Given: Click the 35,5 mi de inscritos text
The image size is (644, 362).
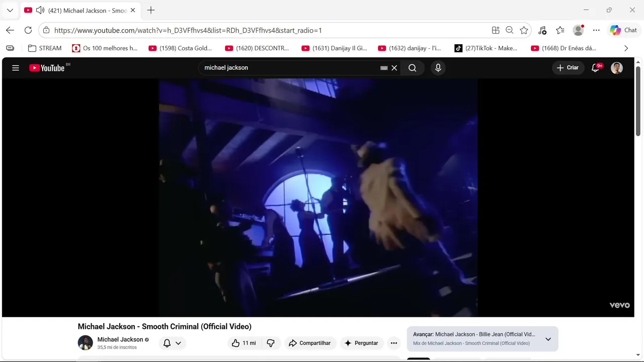Looking at the screenshot, I should [x=117, y=347].
